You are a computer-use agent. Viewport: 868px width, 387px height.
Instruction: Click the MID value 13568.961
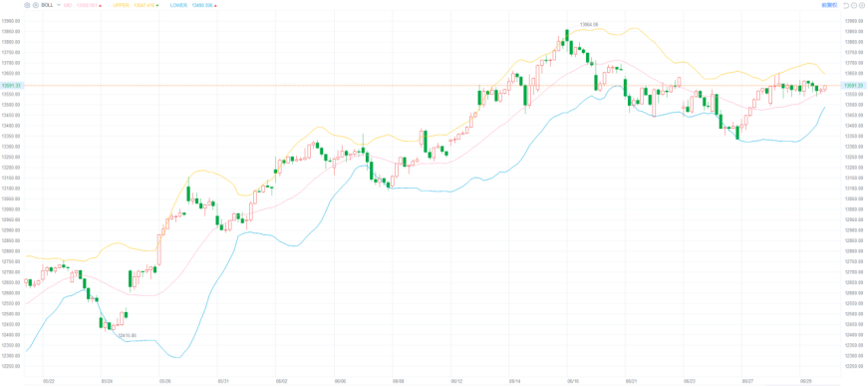tap(87, 5)
